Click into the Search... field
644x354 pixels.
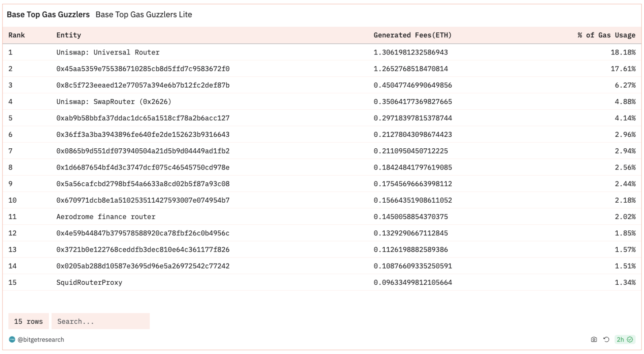[x=101, y=321]
